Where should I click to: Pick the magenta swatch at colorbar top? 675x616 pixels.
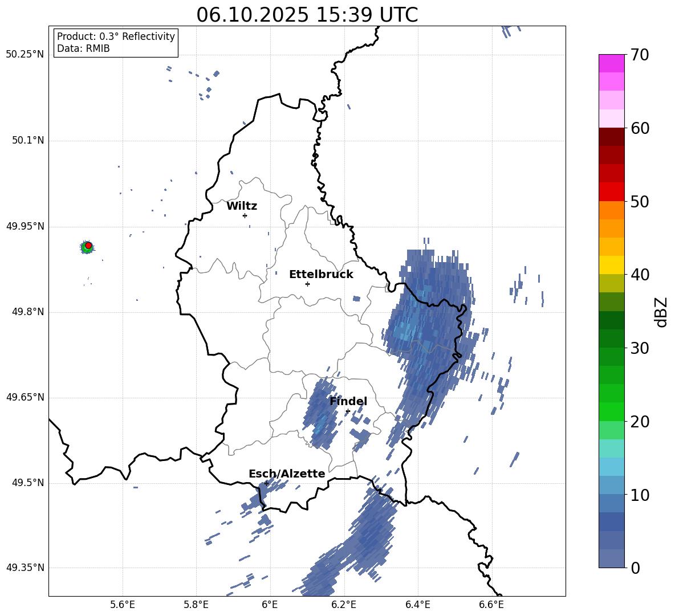click(x=611, y=63)
